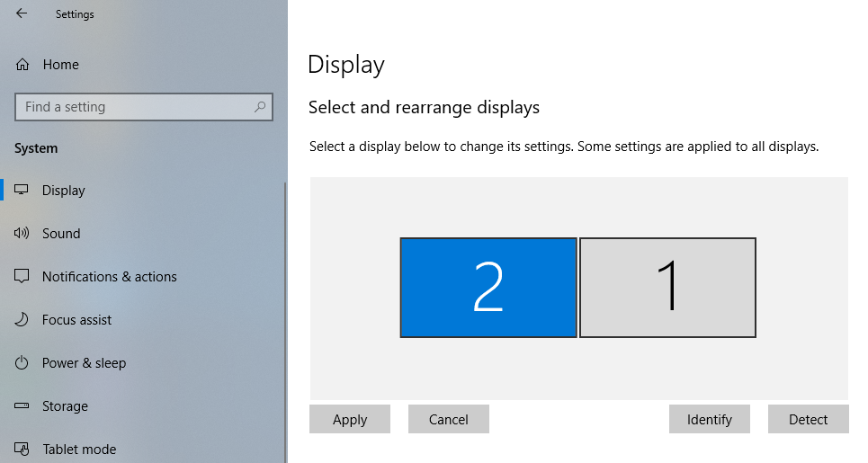Click the Tablet mode icon
The image size is (868, 463).
pos(22,449)
